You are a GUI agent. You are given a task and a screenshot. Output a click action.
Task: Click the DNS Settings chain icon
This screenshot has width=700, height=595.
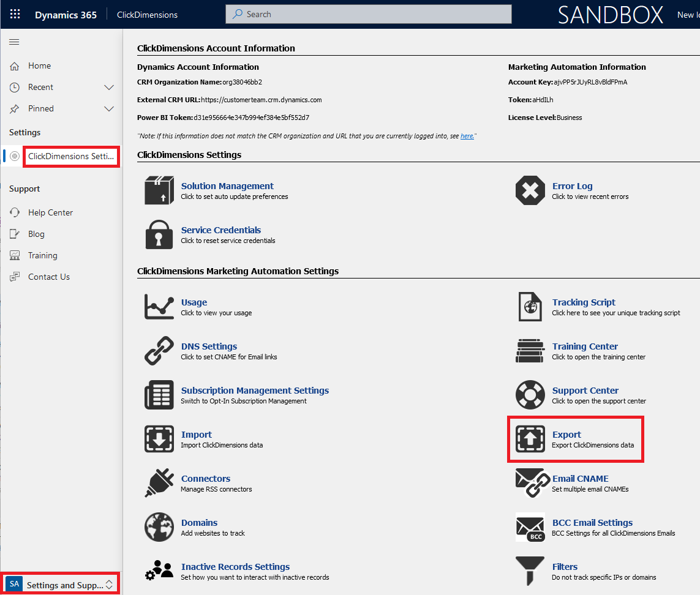pos(159,351)
